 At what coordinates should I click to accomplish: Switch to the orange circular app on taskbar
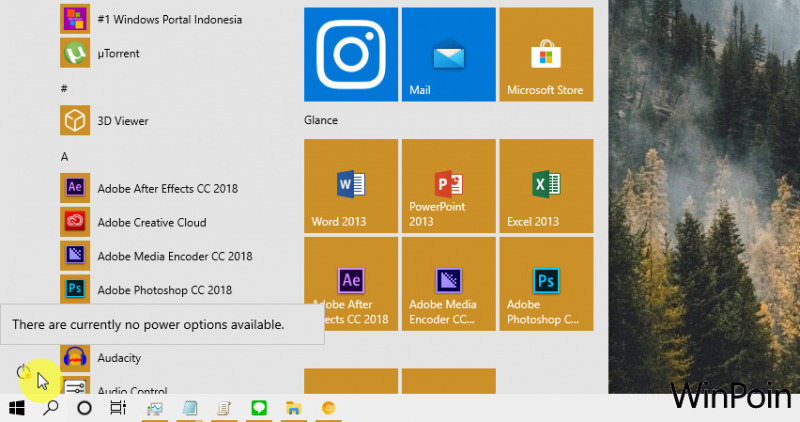point(329,408)
